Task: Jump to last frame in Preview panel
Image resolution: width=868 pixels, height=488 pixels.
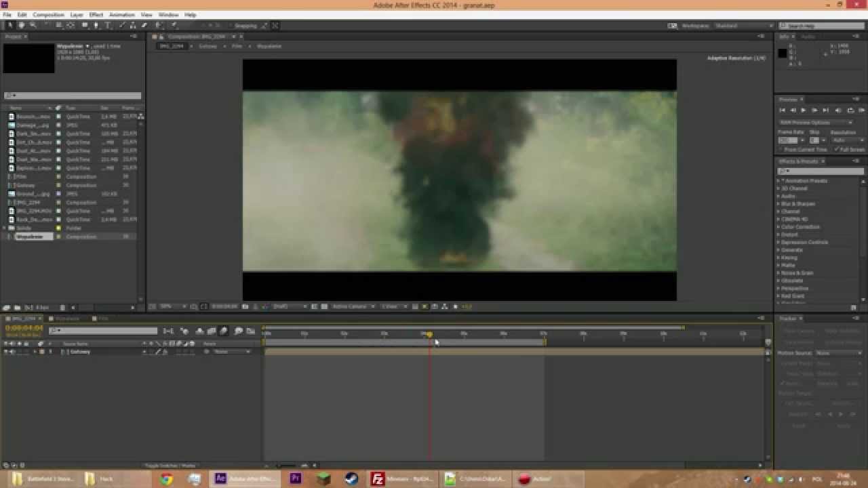Action: [825, 110]
